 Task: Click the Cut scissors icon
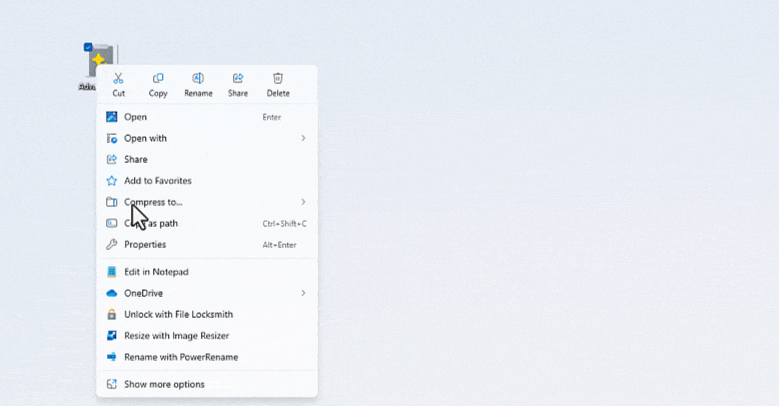pyautogui.click(x=118, y=79)
